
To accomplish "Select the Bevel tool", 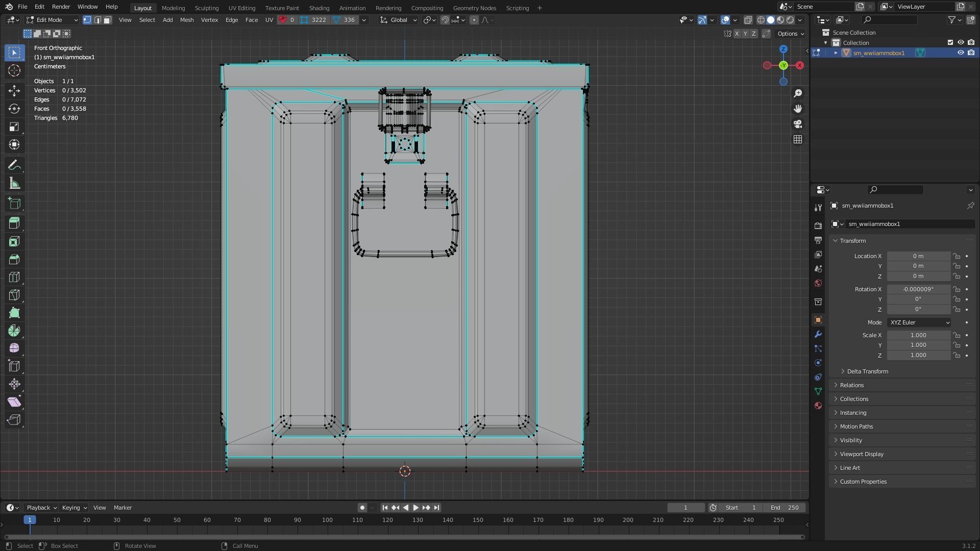I will pyautogui.click(x=14, y=259).
